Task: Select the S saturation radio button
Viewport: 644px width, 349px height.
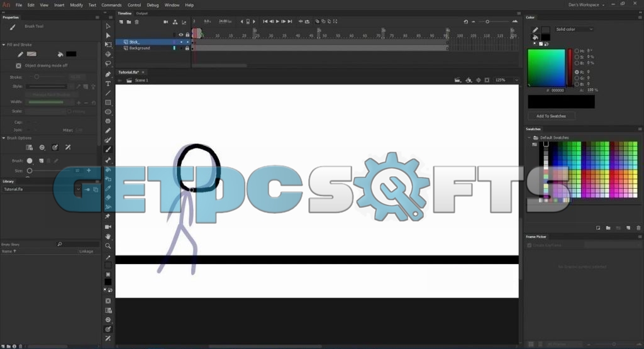Action: [577, 57]
